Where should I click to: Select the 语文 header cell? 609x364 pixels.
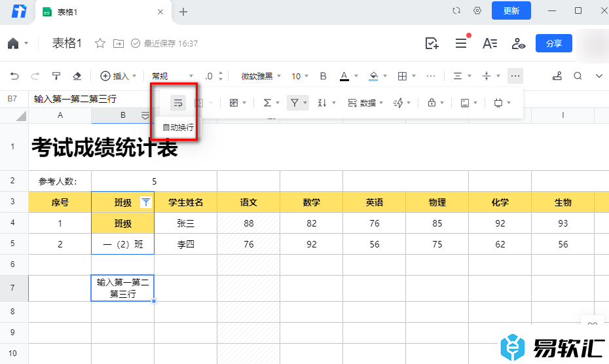(249, 202)
